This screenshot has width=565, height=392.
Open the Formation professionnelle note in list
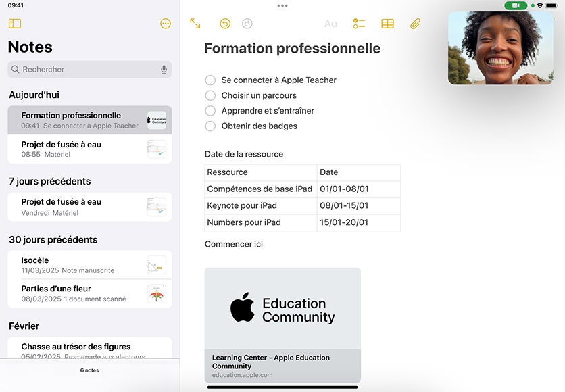click(90, 120)
